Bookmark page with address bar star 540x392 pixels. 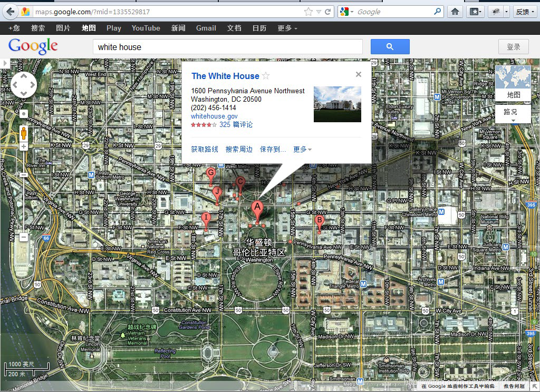tap(308, 12)
